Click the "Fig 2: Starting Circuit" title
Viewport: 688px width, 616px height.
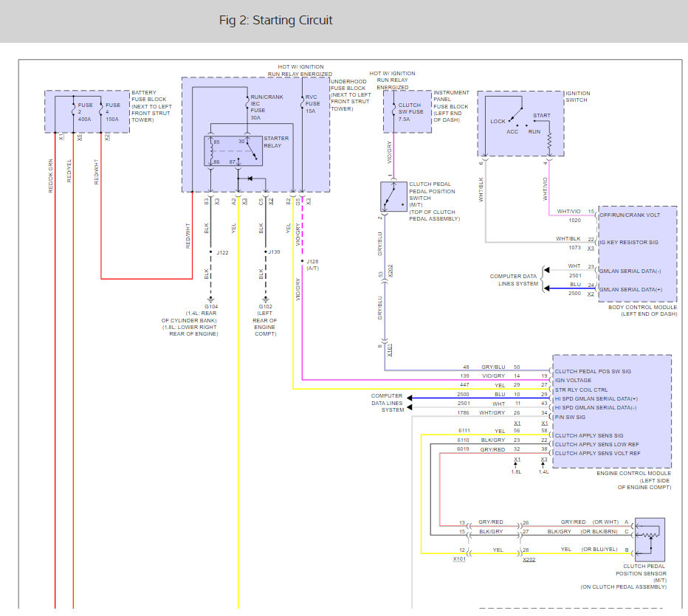275,20
